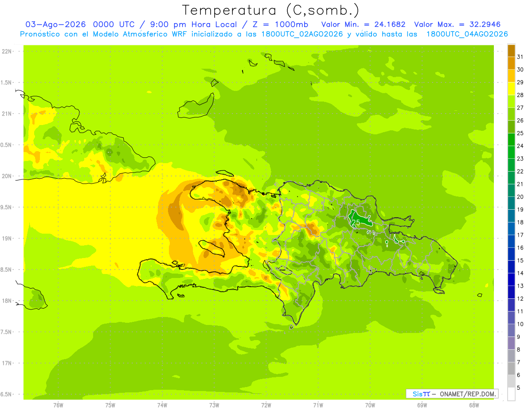This screenshot has height=411, width=532.
Task: Click the legend value '26'
Action: (520, 120)
